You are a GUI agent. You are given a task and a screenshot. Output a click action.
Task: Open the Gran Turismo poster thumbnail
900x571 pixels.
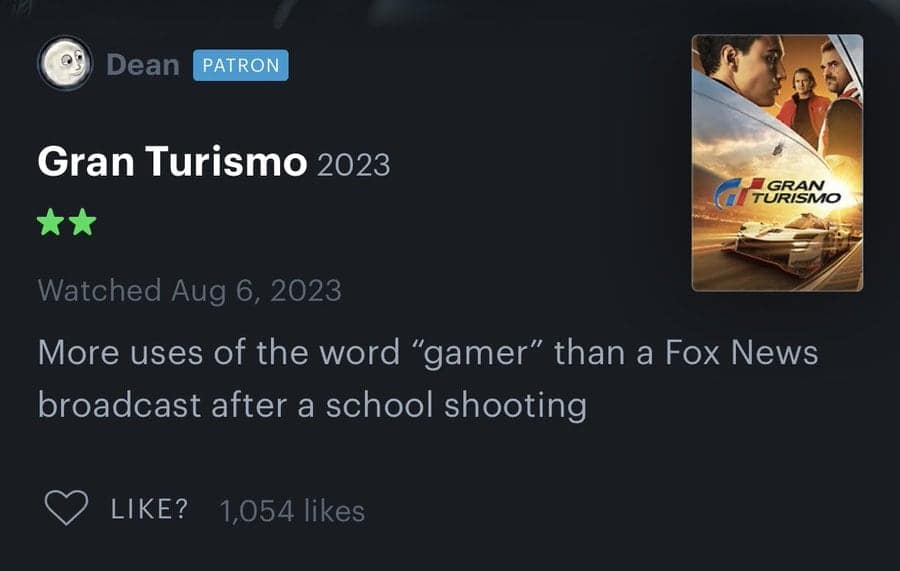(777, 163)
